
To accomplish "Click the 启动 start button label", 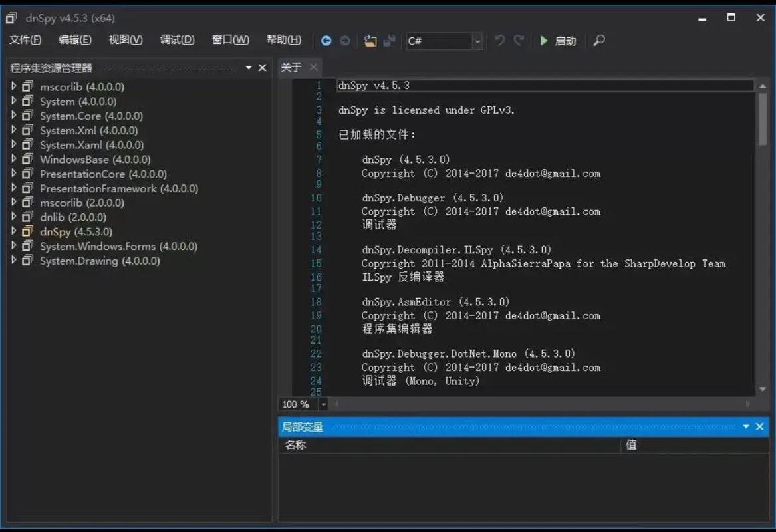I will (x=565, y=41).
